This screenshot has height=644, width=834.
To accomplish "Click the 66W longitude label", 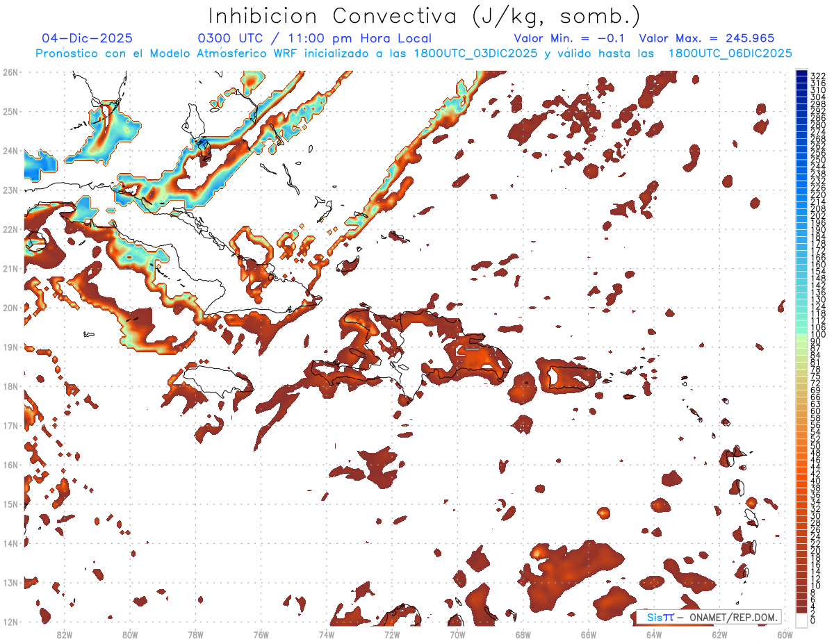I will click(x=589, y=634).
